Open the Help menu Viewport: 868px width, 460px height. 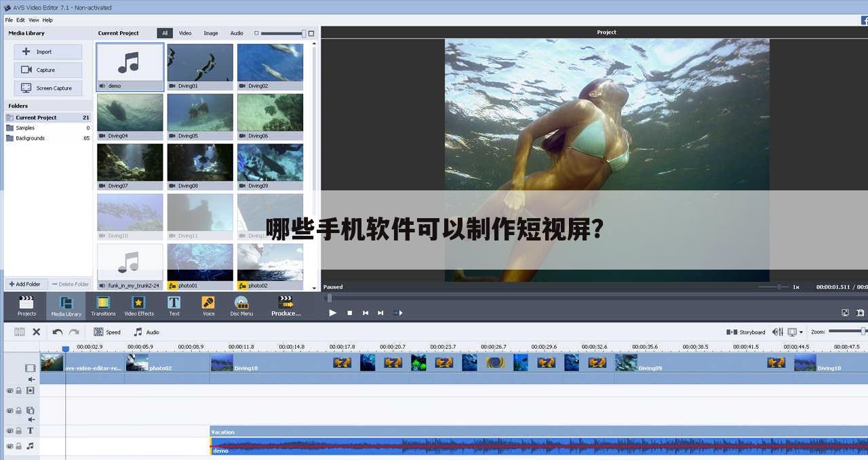(x=47, y=20)
